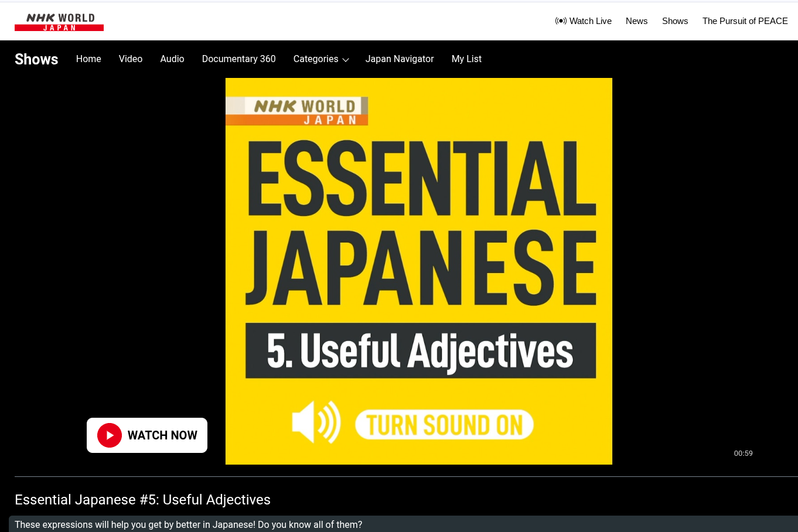The width and height of the screenshot is (798, 532).
Task: Click the red play icon
Action: 110,435
